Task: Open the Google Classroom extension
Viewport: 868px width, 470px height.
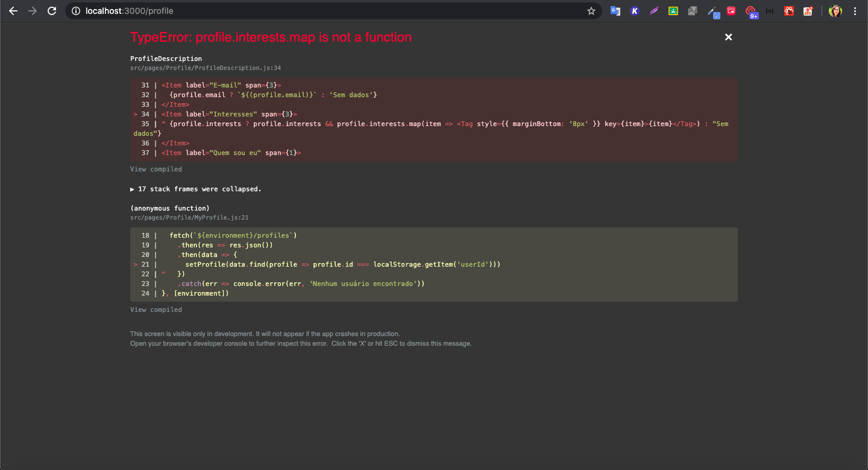Action: [x=673, y=10]
